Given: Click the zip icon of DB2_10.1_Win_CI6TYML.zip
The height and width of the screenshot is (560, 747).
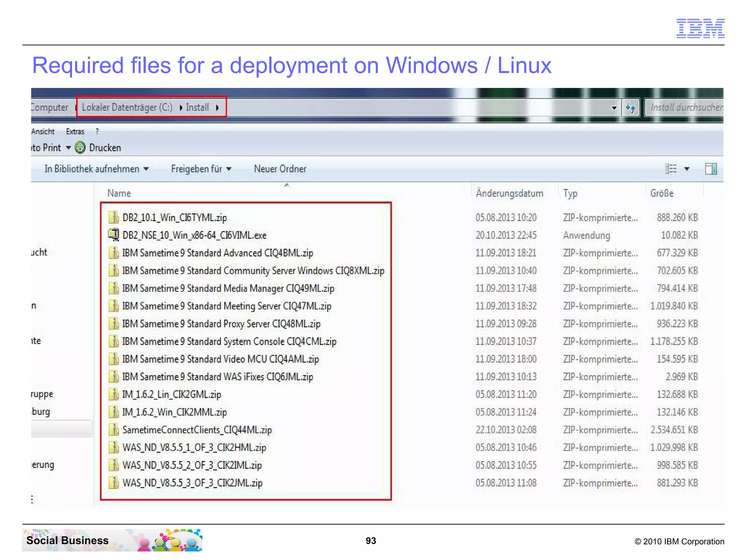Looking at the screenshot, I should tap(114, 217).
